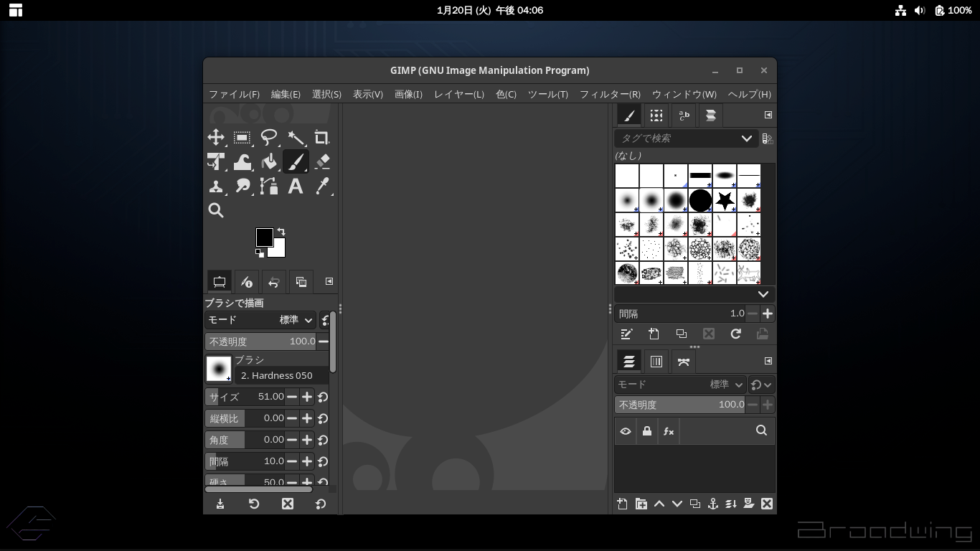The width and height of the screenshot is (980, 551).
Task: Pick the star-shaped brush thumbnail
Action: point(725,200)
